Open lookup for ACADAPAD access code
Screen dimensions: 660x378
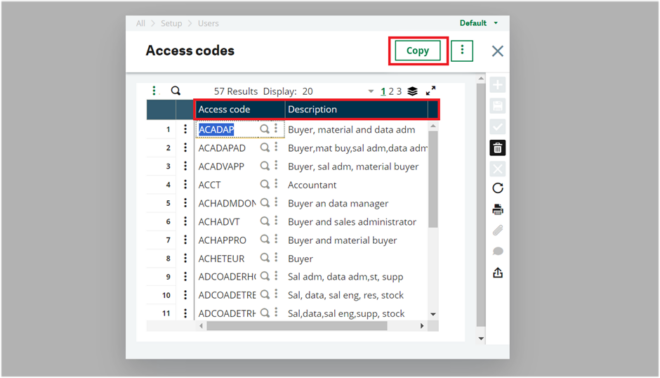(264, 147)
